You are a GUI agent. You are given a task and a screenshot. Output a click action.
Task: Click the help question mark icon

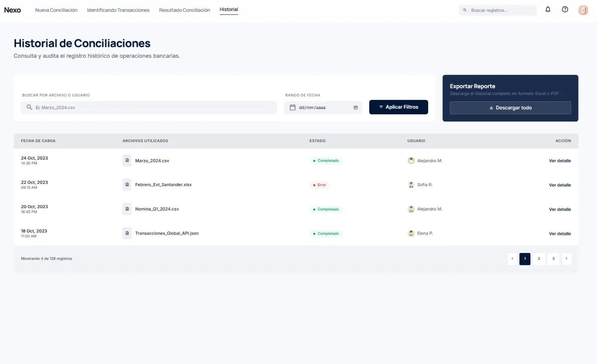point(565,10)
